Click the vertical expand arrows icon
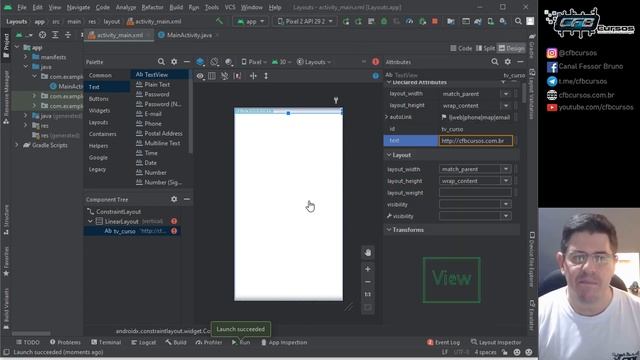The height and width of the screenshot is (360, 640). point(266,76)
